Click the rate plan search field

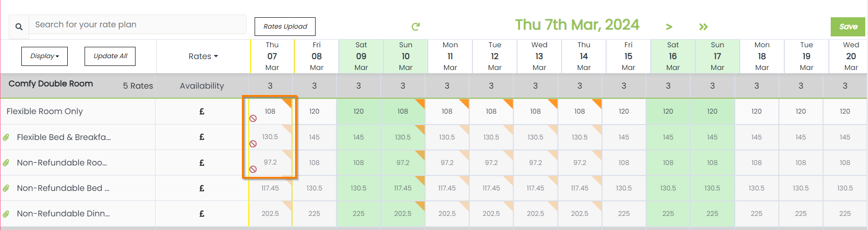137,25
